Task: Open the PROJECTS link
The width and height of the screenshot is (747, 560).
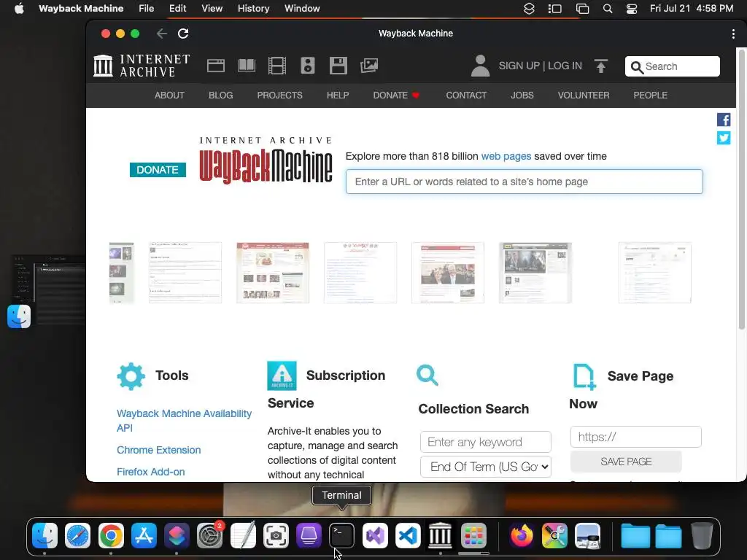Action: tap(279, 96)
